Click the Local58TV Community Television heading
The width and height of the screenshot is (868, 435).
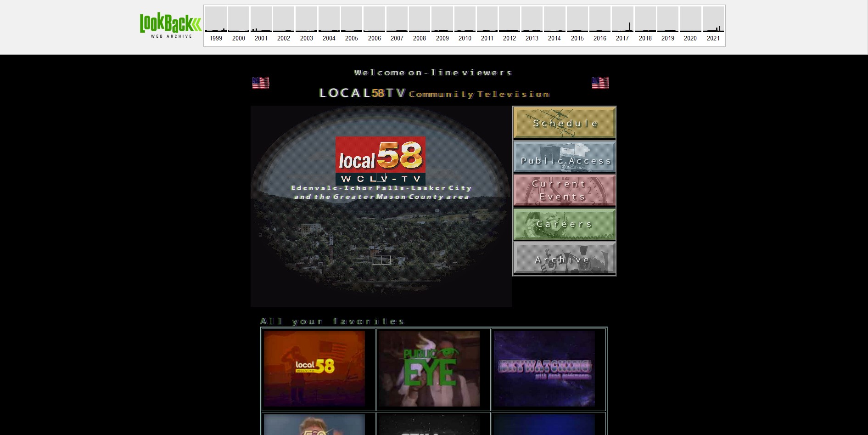tap(434, 93)
